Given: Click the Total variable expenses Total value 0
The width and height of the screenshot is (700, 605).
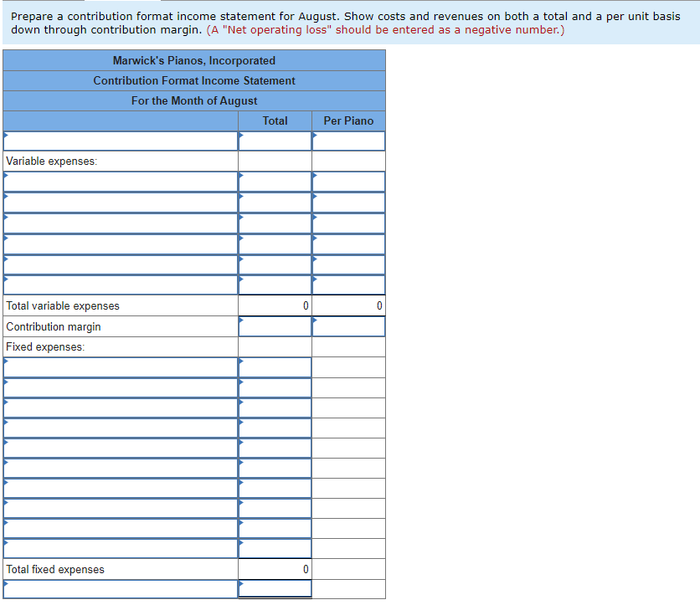Looking at the screenshot, I should click(x=306, y=305).
